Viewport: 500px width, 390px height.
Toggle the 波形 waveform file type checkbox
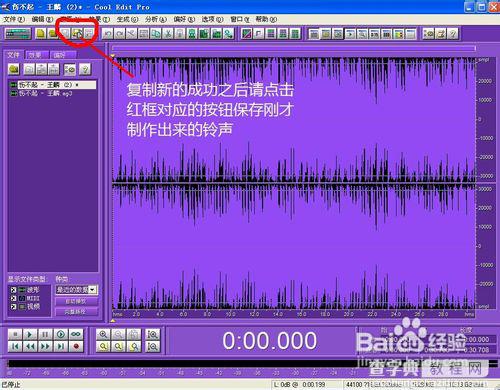tap(13, 289)
